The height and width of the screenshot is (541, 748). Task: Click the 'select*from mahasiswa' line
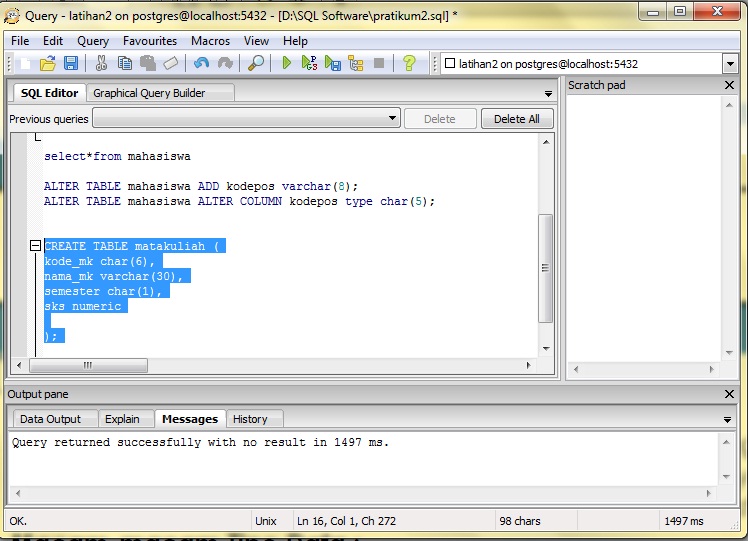[117, 156]
